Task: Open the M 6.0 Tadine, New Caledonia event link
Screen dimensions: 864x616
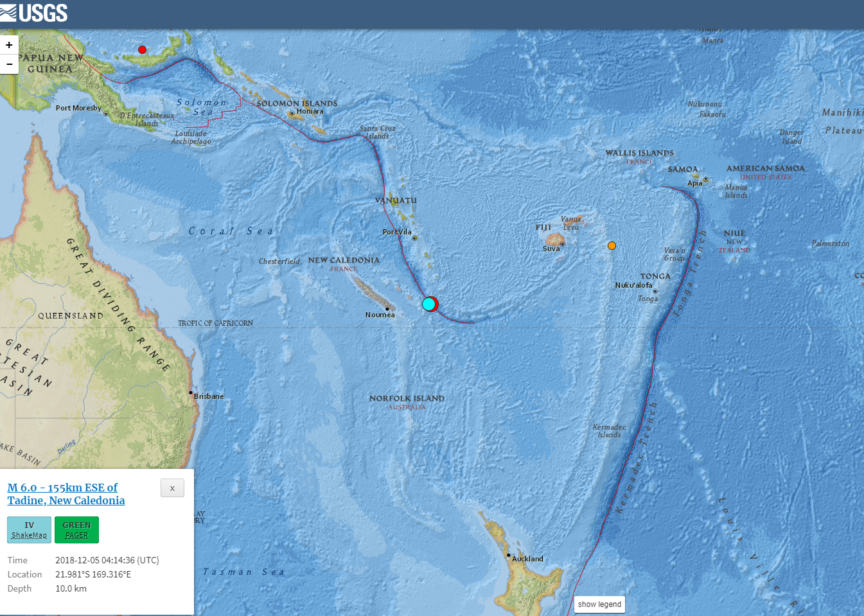Action: [x=66, y=494]
